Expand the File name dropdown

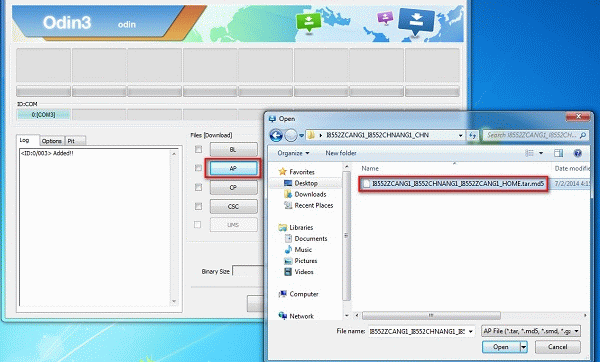(470, 331)
